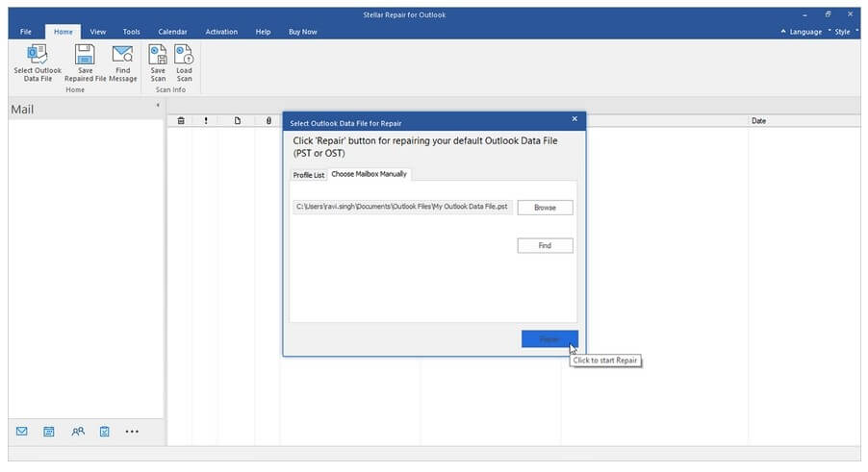Image resolution: width=868 pixels, height=472 pixels.
Task: Collapse the Mail pane arrow
Action: pos(158,105)
